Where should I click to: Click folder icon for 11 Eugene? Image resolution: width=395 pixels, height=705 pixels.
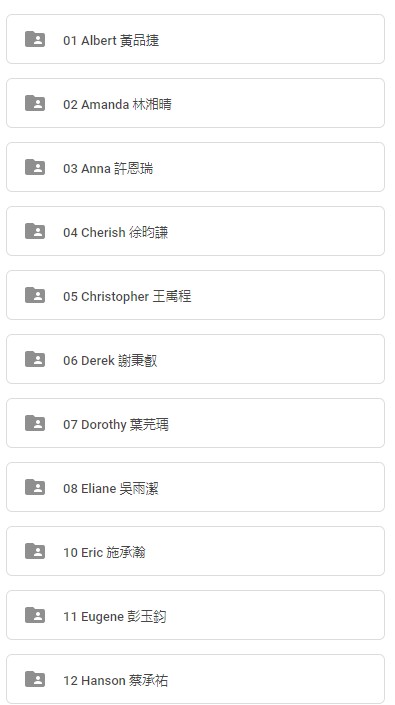click(35, 615)
